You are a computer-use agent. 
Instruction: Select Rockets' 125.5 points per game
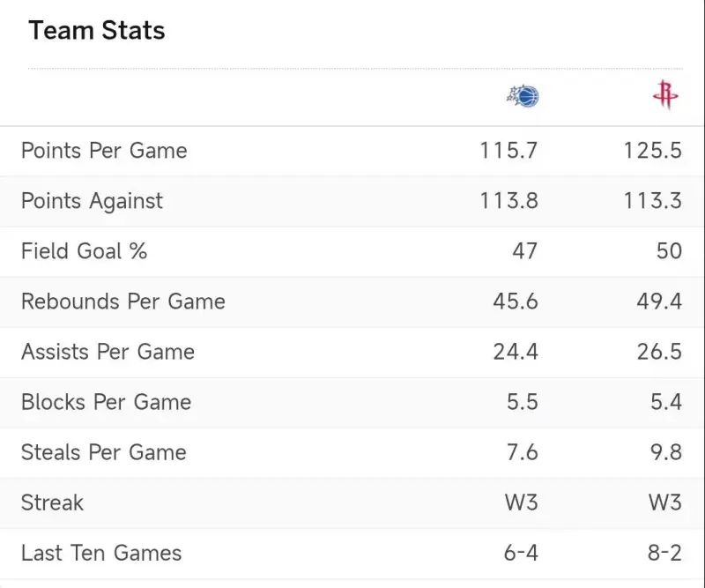click(x=652, y=151)
